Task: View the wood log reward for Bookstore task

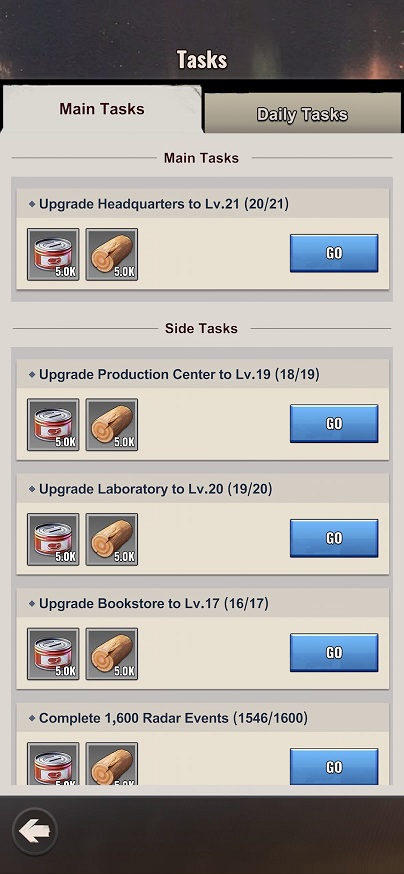Action: [x=111, y=654]
